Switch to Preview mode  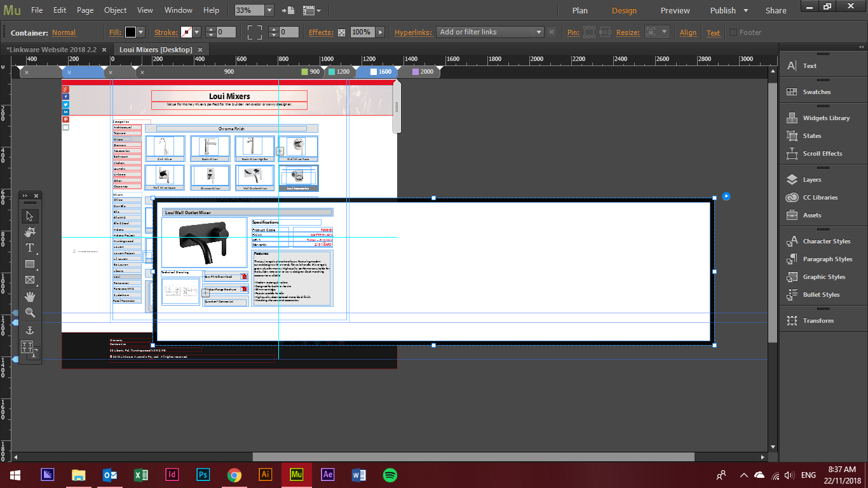[675, 10]
